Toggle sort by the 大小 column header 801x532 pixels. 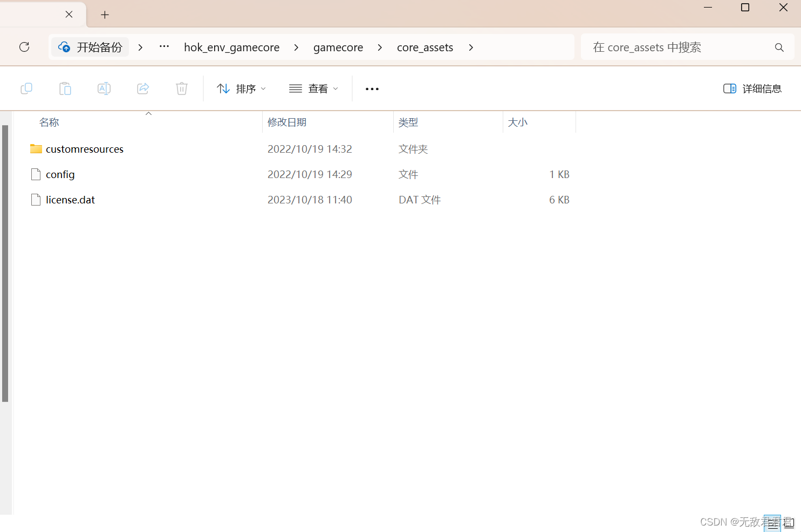[x=517, y=122]
